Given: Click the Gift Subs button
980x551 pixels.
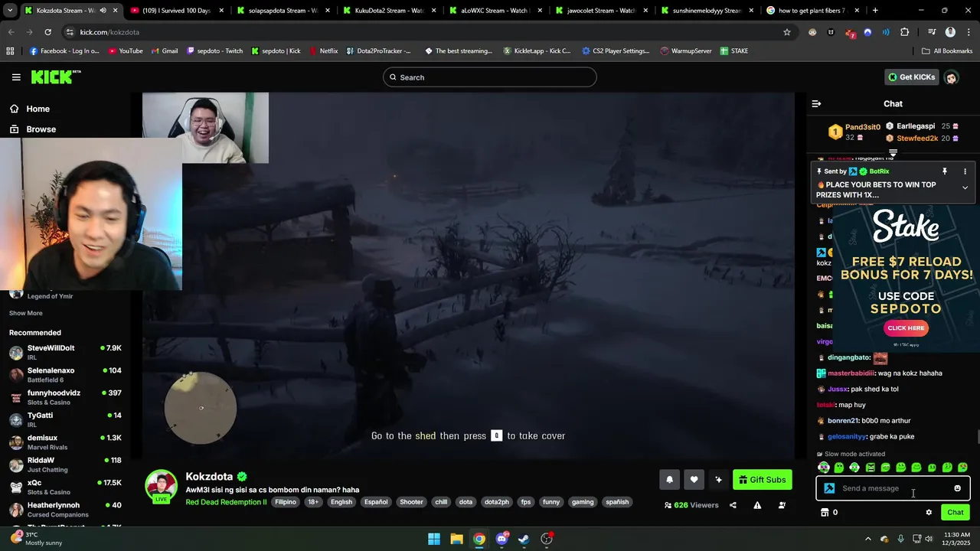Looking at the screenshot, I should pos(762,480).
